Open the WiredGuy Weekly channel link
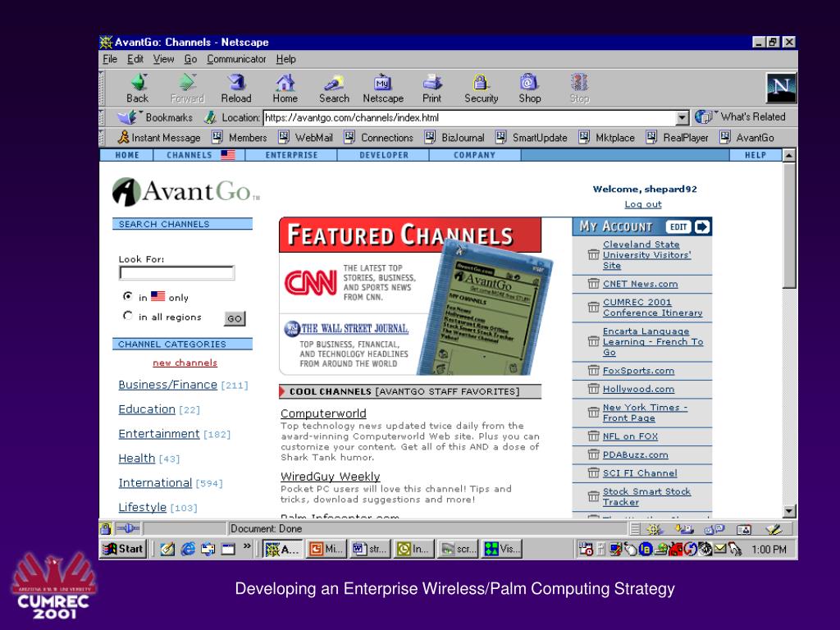The height and width of the screenshot is (630, 840). pyautogui.click(x=330, y=477)
